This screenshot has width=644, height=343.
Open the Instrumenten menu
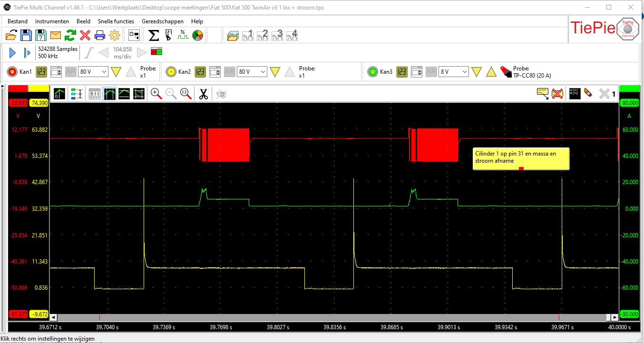click(x=52, y=21)
